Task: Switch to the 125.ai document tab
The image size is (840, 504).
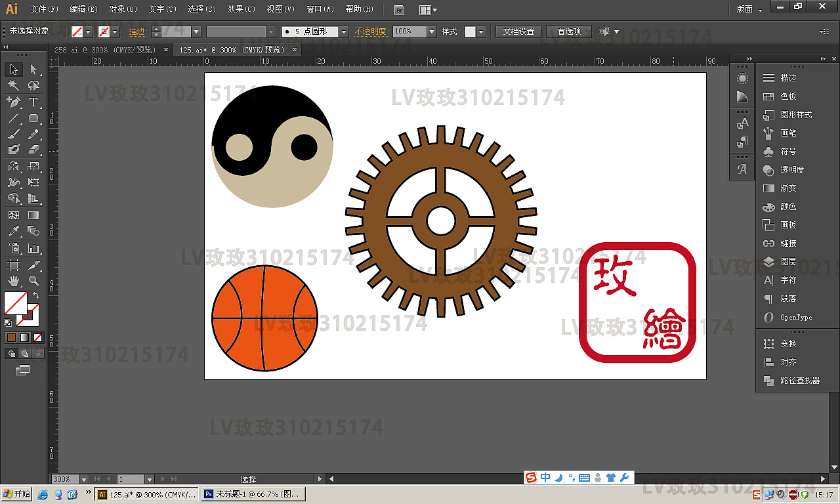Action: [x=233, y=50]
